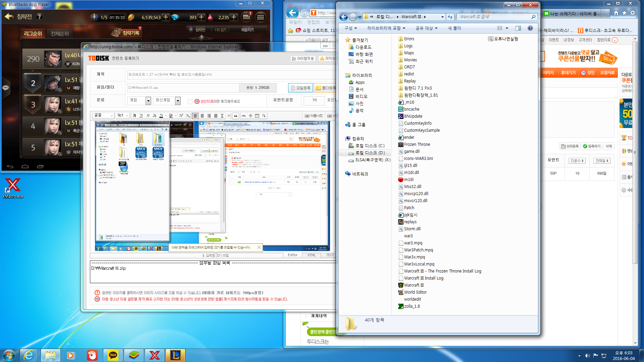Open Internet Explorer from the taskbar

(x=29, y=355)
